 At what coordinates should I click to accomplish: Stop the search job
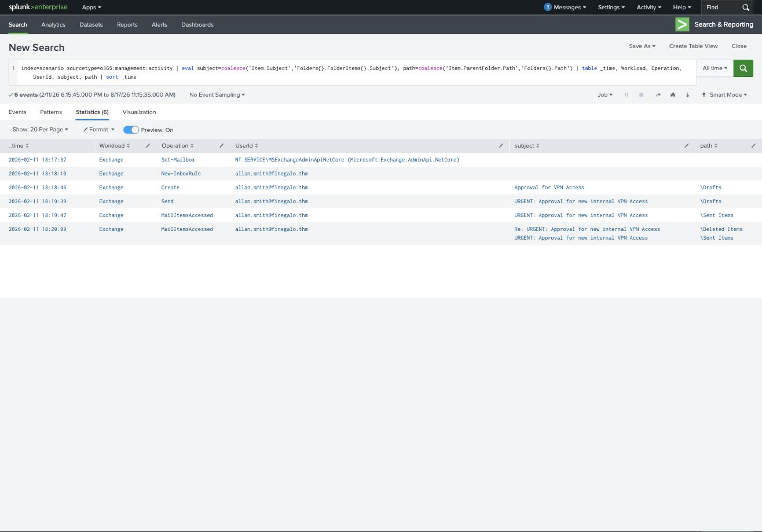pos(642,95)
